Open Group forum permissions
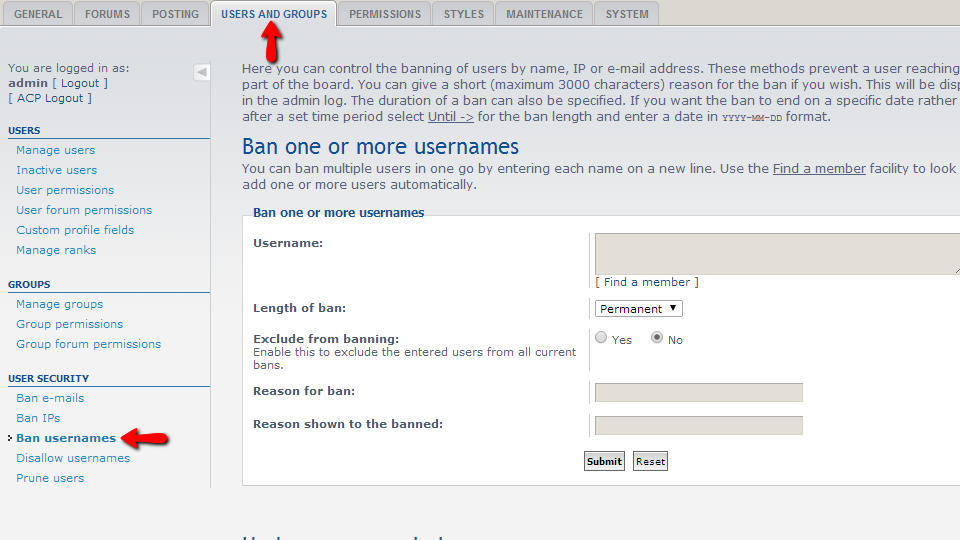This screenshot has width=960, height=540. click(88, 344)
